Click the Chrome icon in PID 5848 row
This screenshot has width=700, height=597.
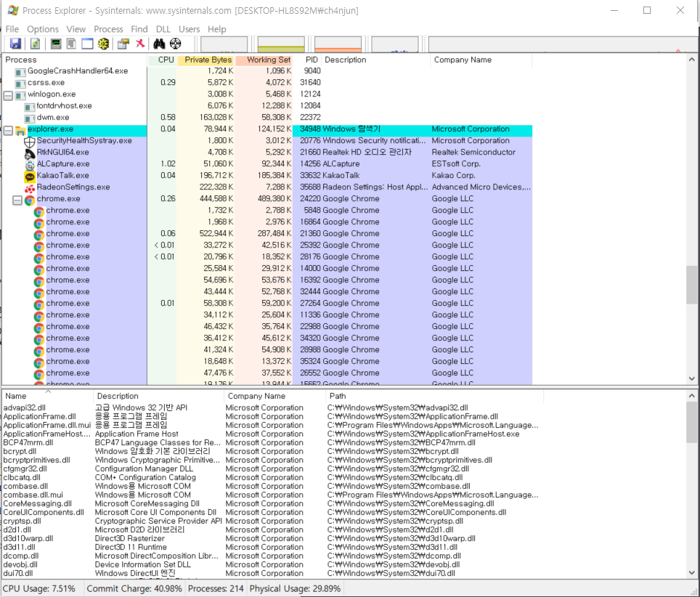tap(38, 212)
